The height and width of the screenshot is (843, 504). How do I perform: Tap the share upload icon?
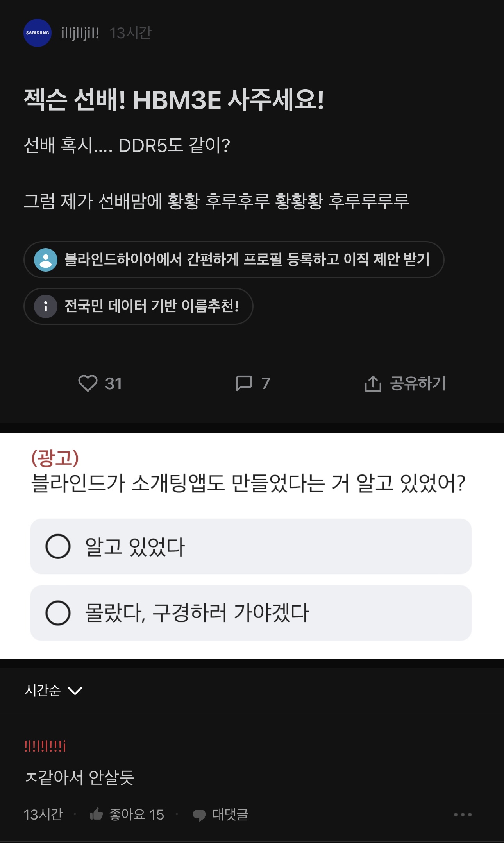point(373,383)
